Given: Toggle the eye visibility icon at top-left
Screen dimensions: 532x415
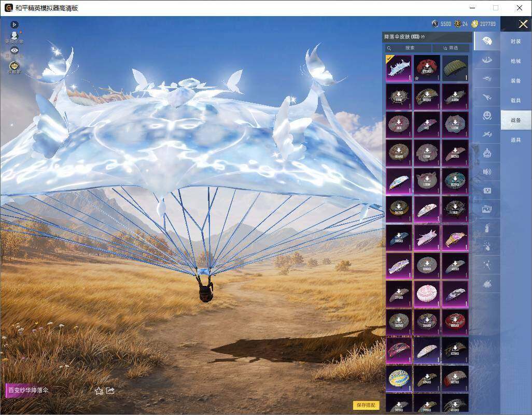Looking at the screenshot, I should point(14,50).
